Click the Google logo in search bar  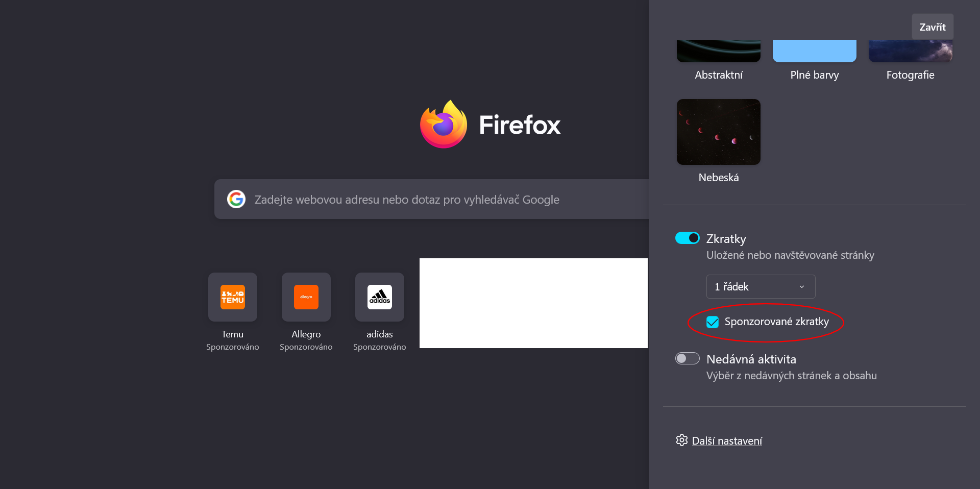click(236, 199)
